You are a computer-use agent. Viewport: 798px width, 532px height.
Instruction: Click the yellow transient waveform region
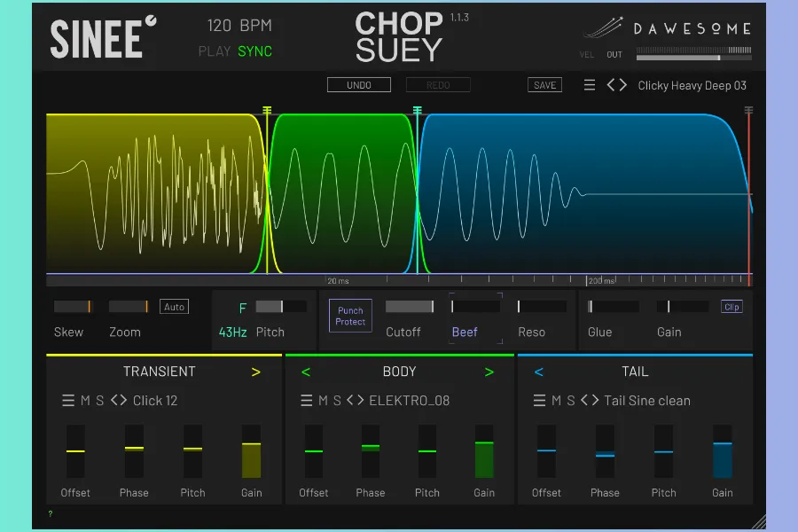click(155, 193)
